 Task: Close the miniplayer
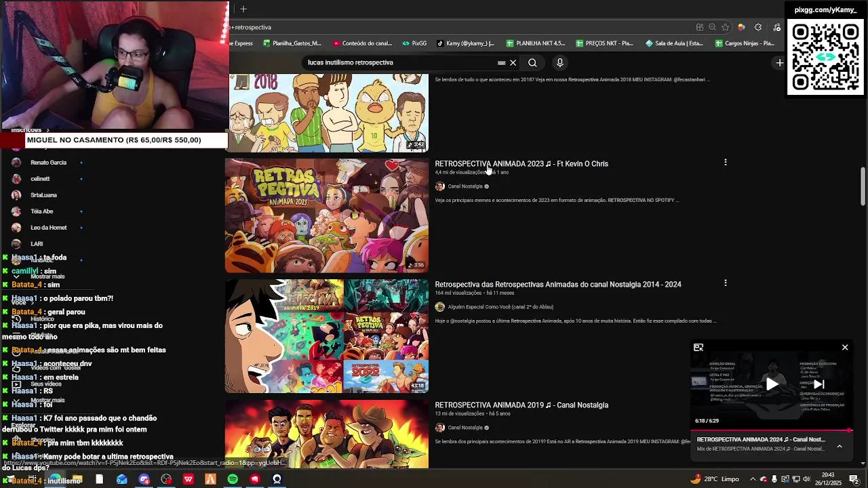(x=845, y=348)
